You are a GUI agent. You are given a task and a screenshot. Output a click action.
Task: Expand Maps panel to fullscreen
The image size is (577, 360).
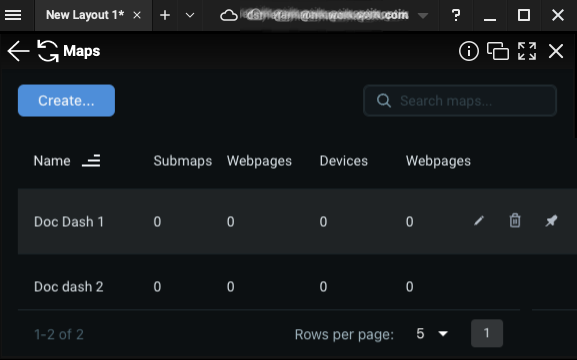(x=527, y=51)
